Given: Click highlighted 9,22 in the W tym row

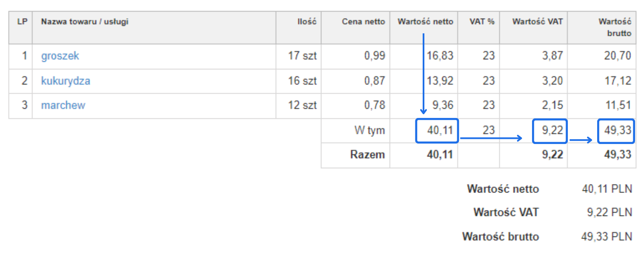Looking at the screenshot, I should (552, 130).
